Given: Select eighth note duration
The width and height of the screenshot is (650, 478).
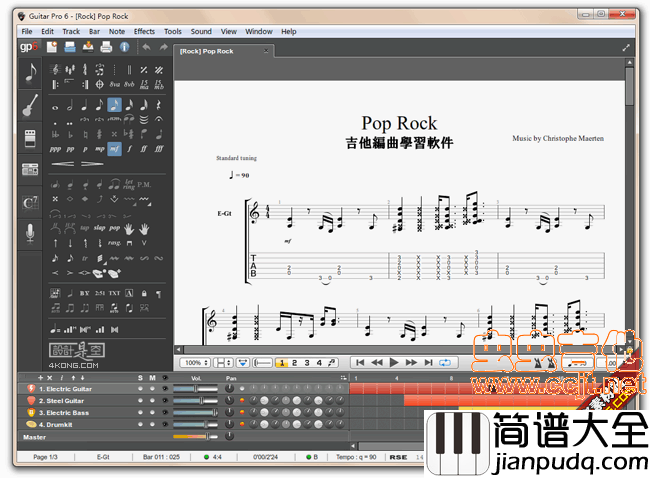Looking at the screenshot, I should [99, 105].
